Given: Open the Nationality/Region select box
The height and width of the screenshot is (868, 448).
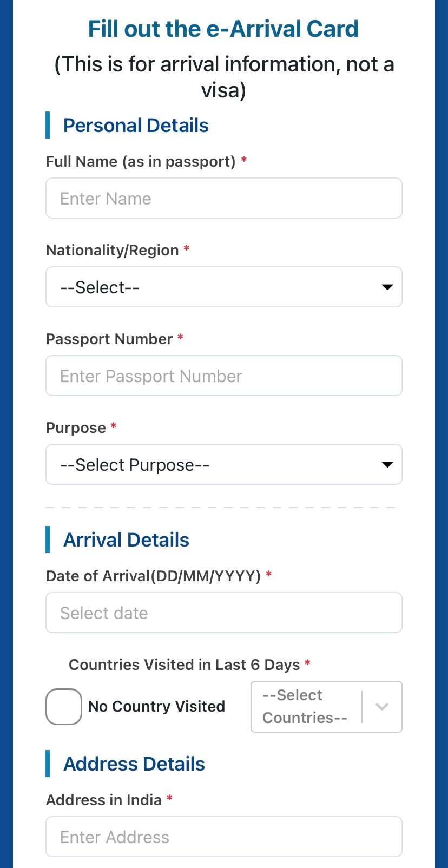Looking at the screenshot, I should click(216, 287).
